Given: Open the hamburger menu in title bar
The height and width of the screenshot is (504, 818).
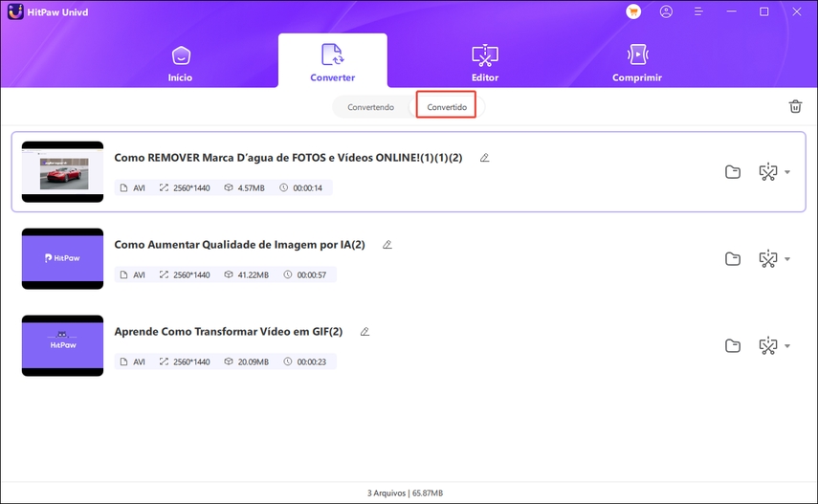Looking at the screenshot, I should (698, 12).
